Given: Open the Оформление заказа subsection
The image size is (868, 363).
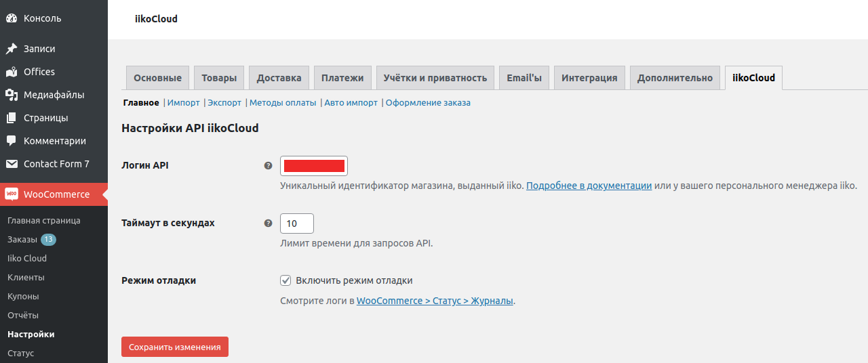Looking at the screenshot, I should point(428,103).
